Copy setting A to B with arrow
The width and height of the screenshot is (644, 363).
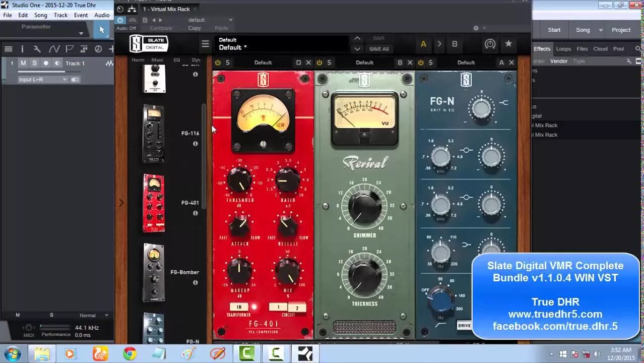pos(439,44)
